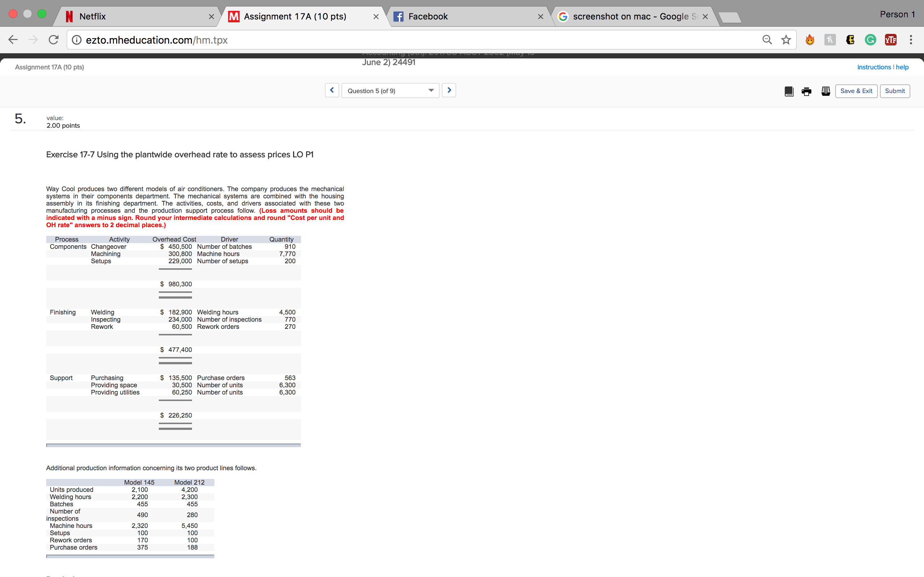This screenshot has height=577, width=924.
Task: Click the print icon in the question toolbar
Action: point(806,91)
